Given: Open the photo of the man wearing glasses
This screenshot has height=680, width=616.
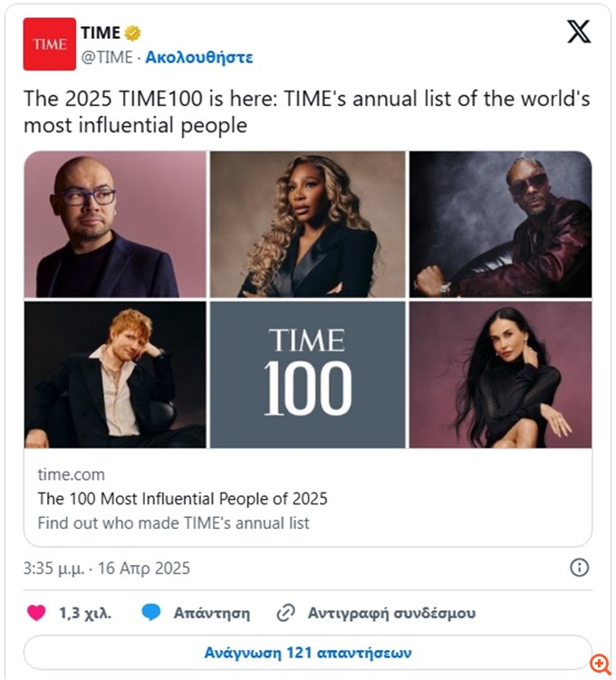Looking at the screenshot, I should click(115, 225).
